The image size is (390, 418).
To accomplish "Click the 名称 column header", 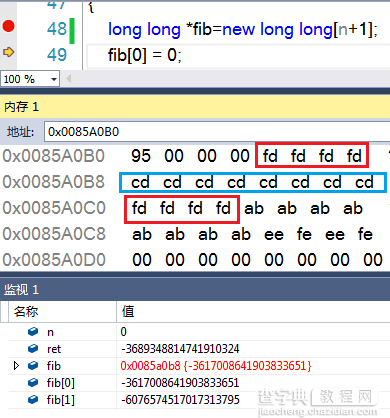I will [x=26, y=312].
